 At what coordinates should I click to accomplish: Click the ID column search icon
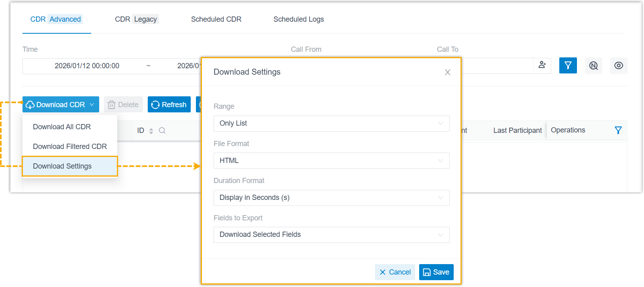pos(162,130)
